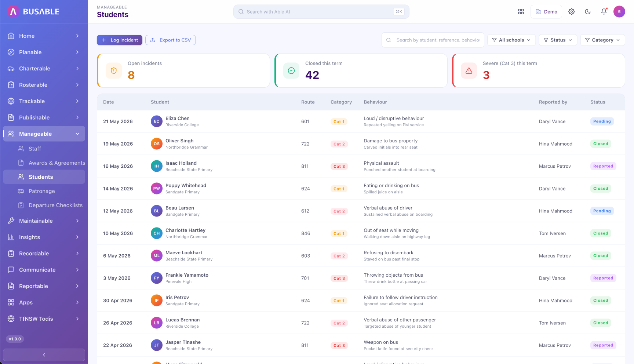Click the Cat 2 badge for Oliver Singh
Screen dimensions: 634x364
(339, 144)
